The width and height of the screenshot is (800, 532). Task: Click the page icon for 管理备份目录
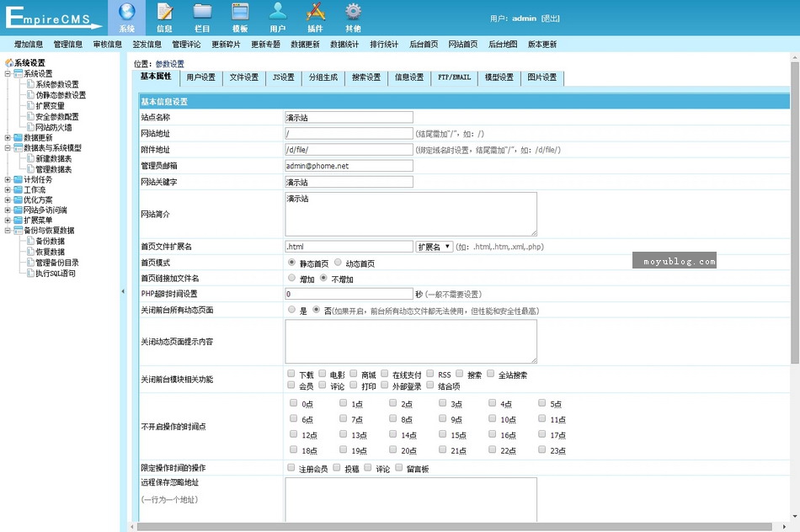click(x=30, y=262)
